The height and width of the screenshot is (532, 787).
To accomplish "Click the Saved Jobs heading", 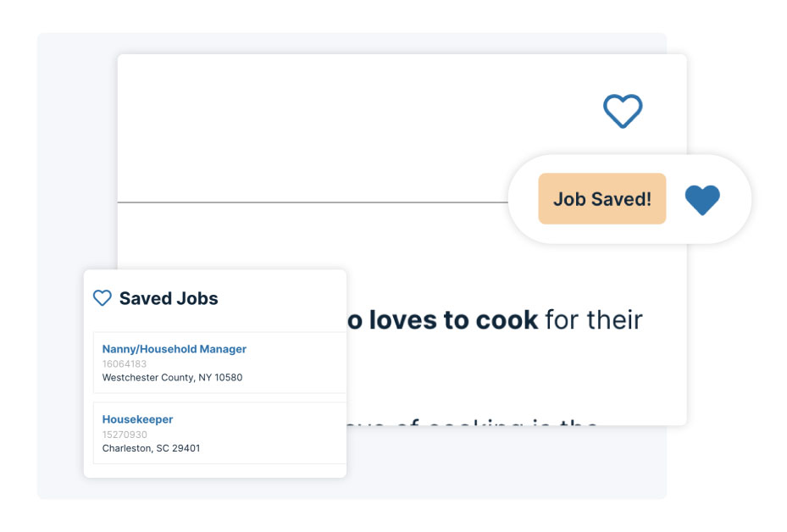I will [169, 298].
